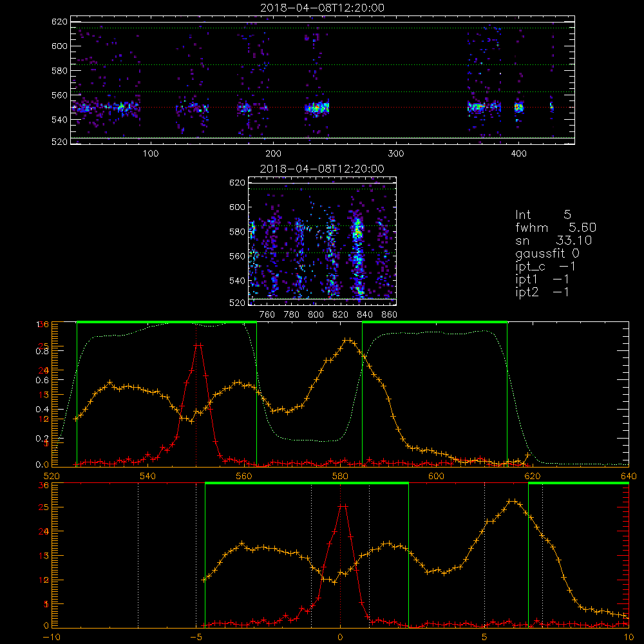Viewport: 644px width, 644px height.
Task: Click y-axis label 520 of the middle image
Action: (237, 303)
